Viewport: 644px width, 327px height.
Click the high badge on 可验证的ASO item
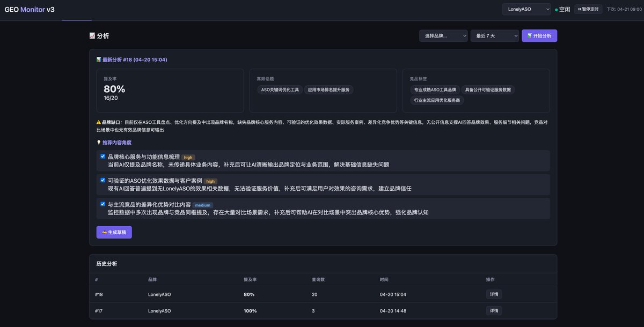coord(210,181)
